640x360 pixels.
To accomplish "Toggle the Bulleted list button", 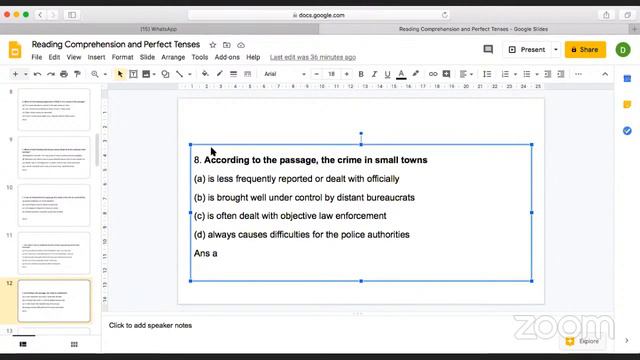I will coord(527,74).
